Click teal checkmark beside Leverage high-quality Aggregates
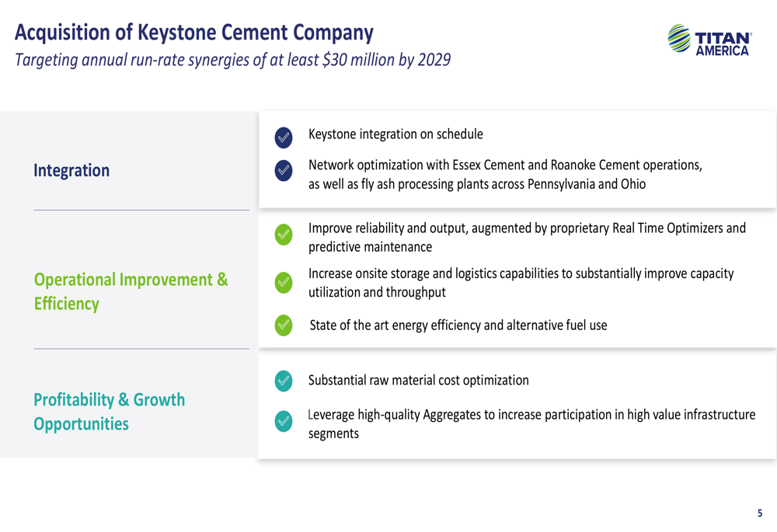The image size is (777, 532). click(284, 422)
